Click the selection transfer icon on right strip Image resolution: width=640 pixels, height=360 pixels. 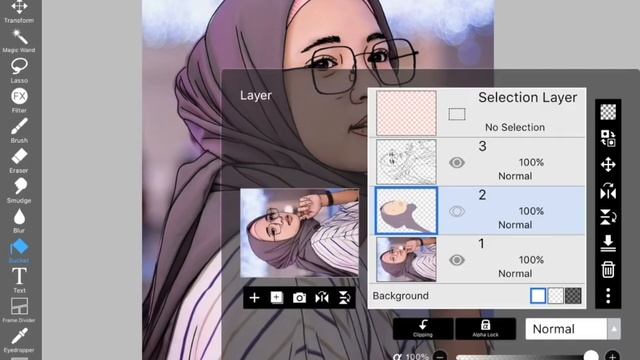coord(608,138)
